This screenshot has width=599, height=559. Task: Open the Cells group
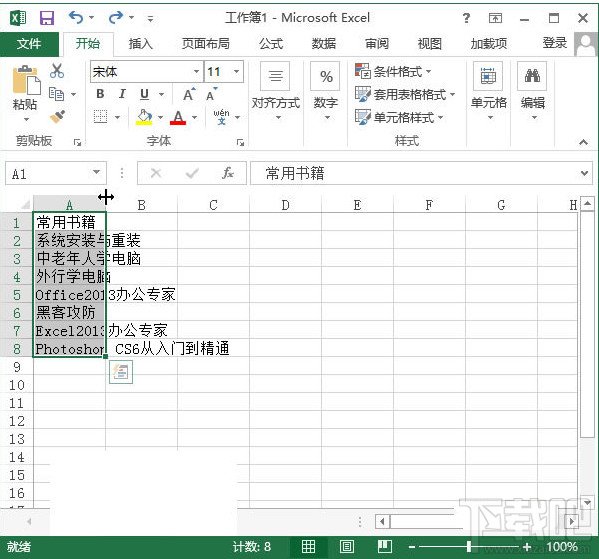(x=489, y=92)
